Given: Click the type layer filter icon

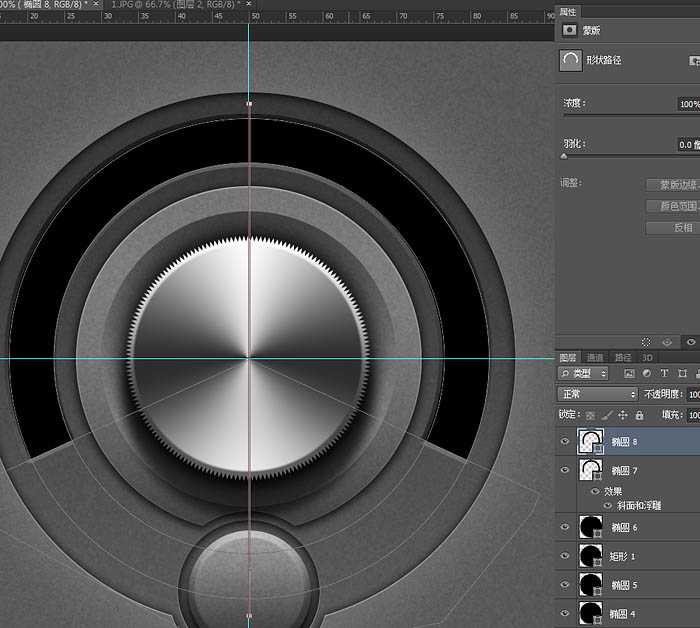Looking at the screenshot, I should tap(664, 374).
